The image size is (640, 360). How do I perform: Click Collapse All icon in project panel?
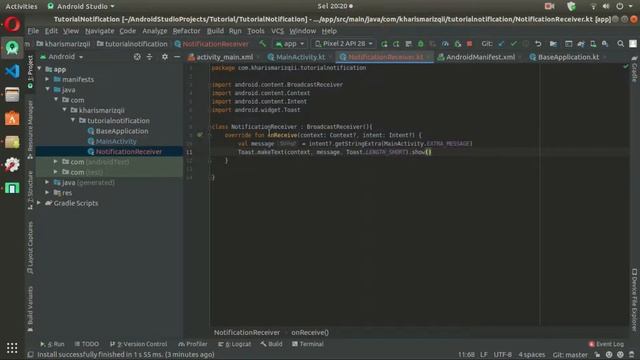point(149,57)
